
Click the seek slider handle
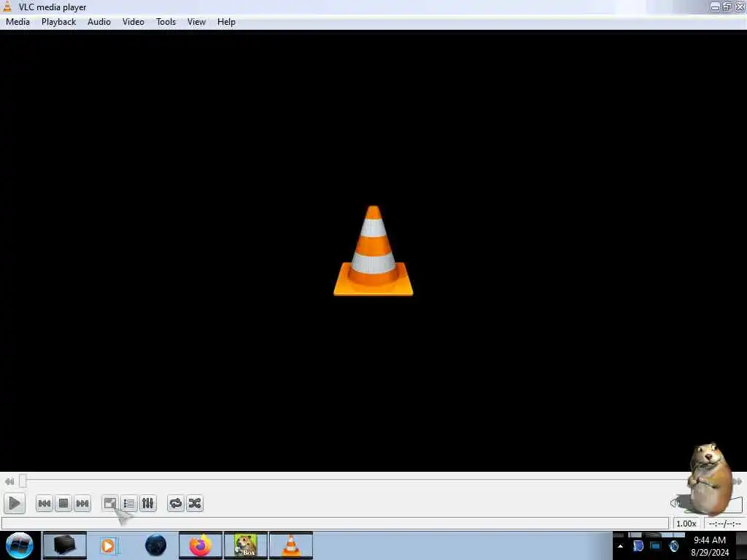23,481
